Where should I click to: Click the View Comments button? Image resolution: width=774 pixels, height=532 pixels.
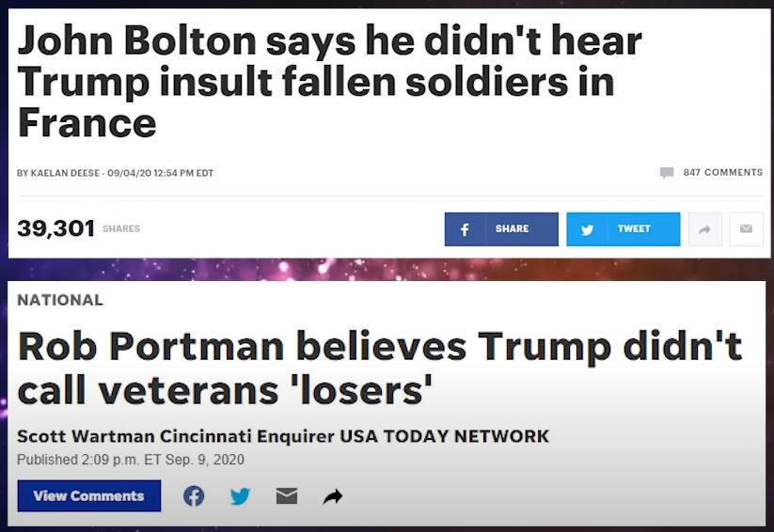[88, 495]
